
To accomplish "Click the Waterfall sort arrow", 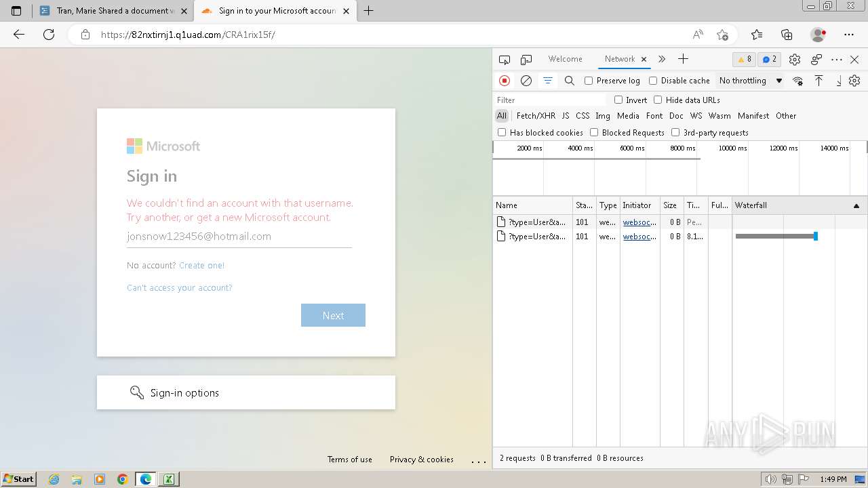I will 856,205.
